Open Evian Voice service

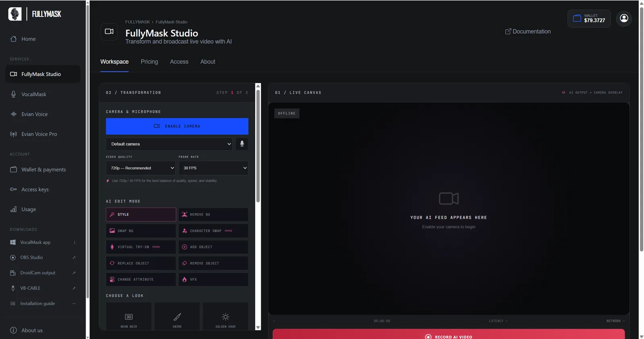(x=43, y=114)
